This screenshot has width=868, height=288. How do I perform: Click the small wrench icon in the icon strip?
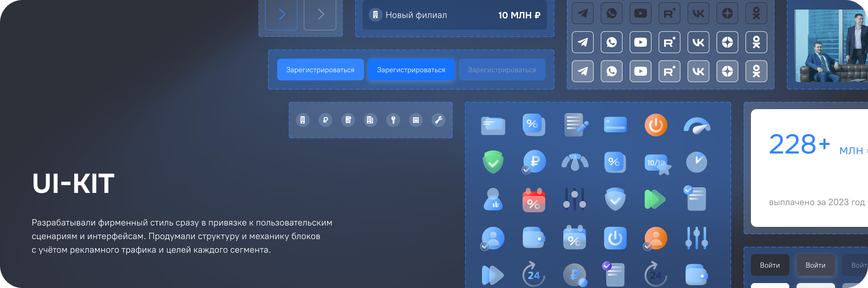pos(439,120)
